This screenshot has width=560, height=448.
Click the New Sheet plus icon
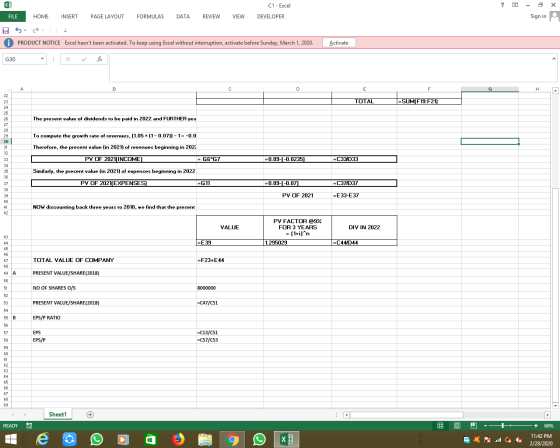(x=90, y=414)
